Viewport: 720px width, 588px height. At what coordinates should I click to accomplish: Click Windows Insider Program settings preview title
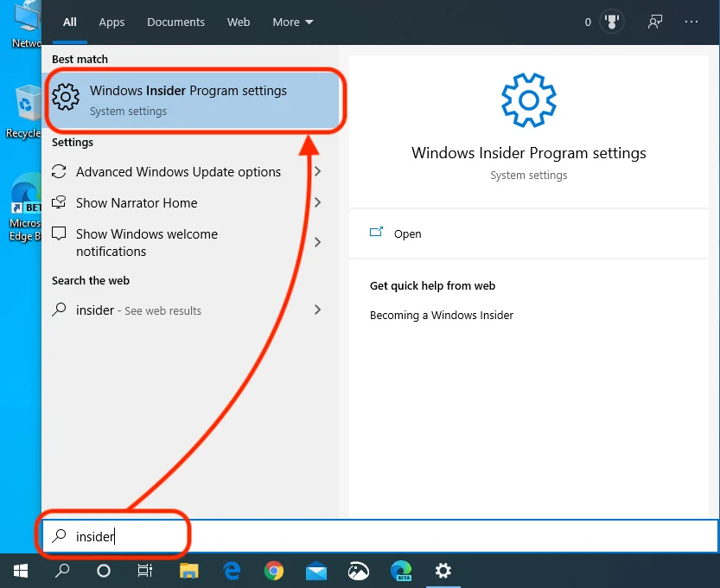click(x=528, y=153)
